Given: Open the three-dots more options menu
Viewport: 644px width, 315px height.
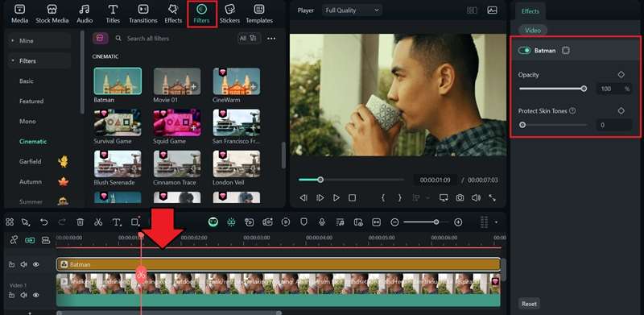Looking at the screenshot, I should (271, 38).
